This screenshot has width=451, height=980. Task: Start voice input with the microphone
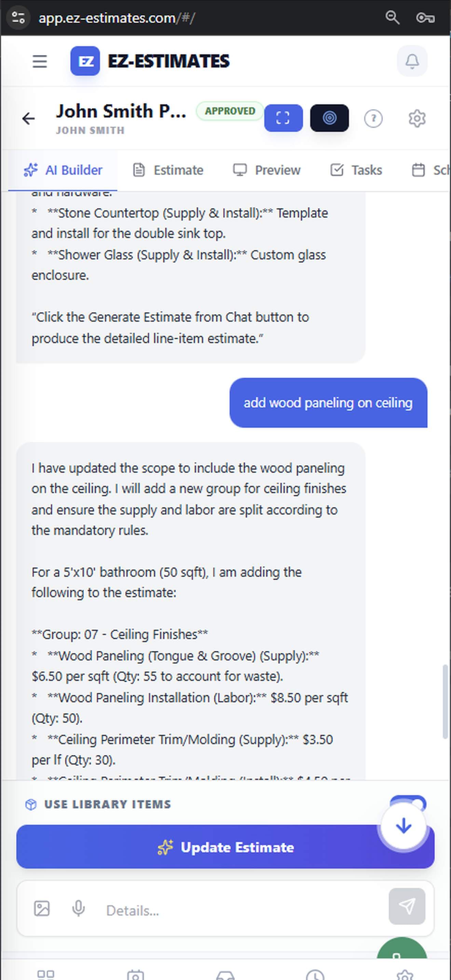tap(78, 910)
